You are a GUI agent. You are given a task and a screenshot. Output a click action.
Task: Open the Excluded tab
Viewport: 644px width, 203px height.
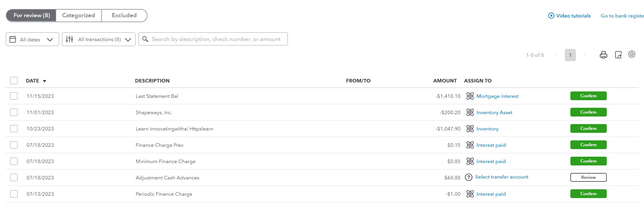point(124,15)
